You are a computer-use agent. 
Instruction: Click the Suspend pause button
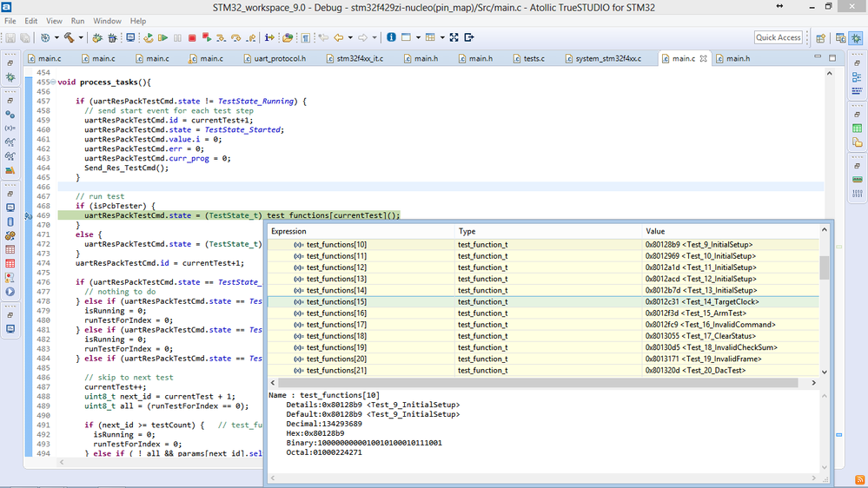pyautogui.click(x=178, y=37)
